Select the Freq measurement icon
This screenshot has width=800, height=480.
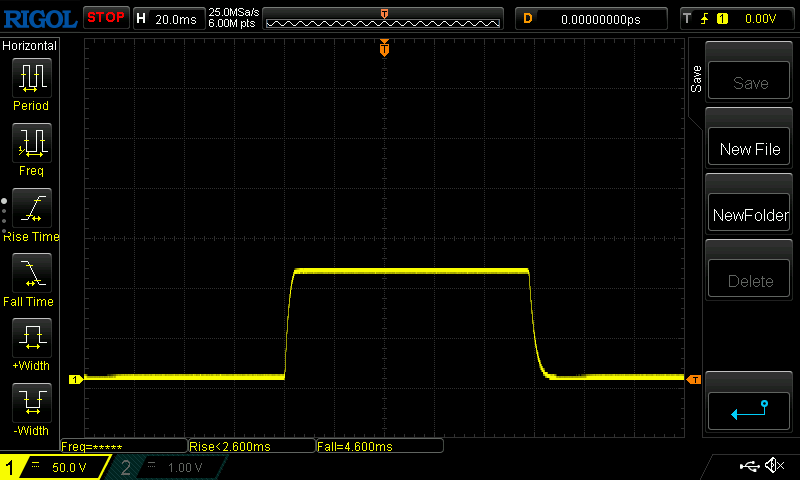(32, 142)
